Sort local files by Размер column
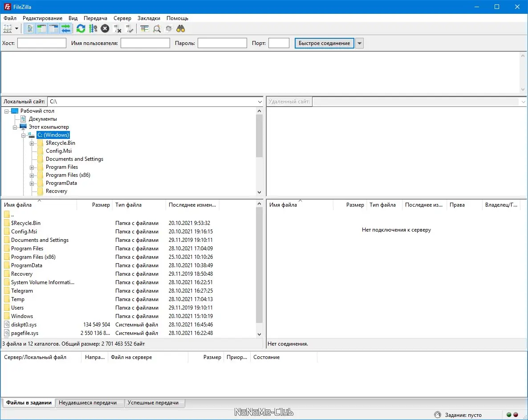528x420 pixels. (94, 205)
